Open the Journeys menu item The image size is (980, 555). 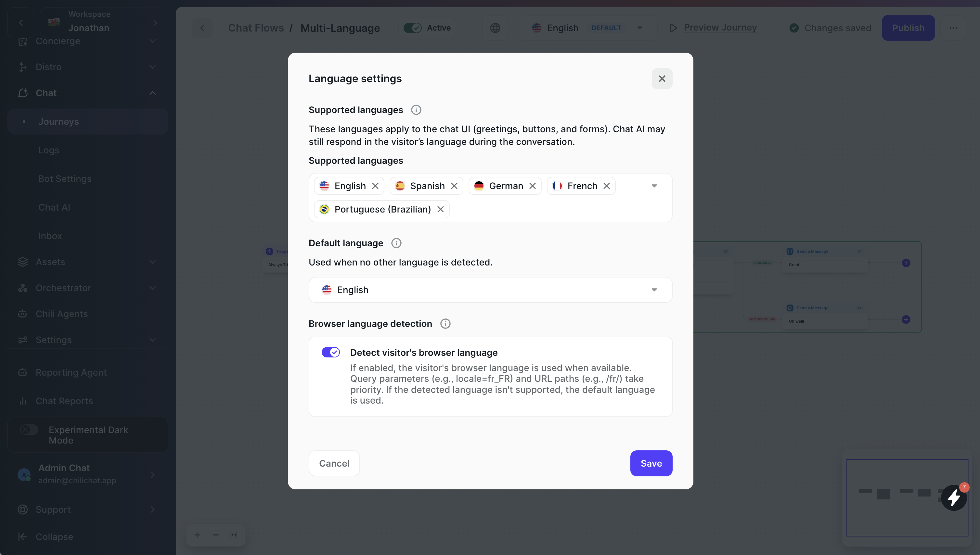[59, 121]
